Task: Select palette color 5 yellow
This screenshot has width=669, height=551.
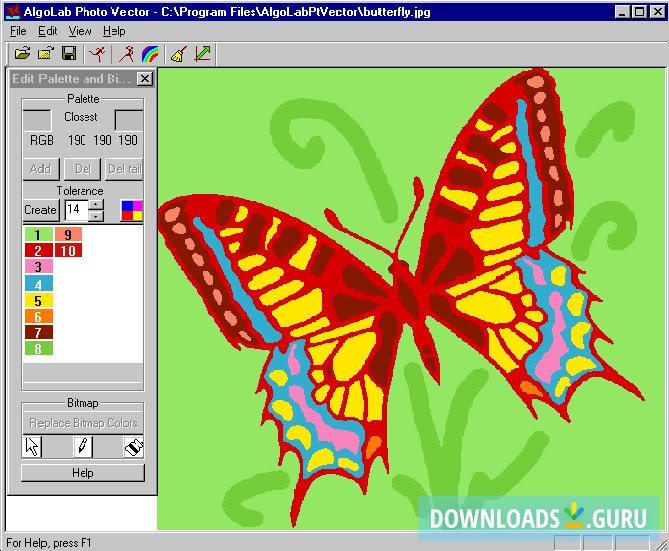Action: pos(38,300)
